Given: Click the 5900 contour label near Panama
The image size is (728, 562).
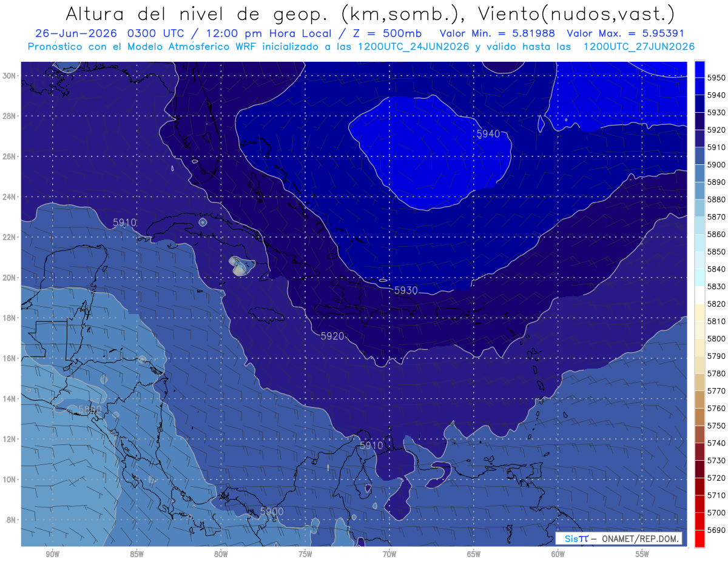Looking at the screenshot, I should (272, 511).
